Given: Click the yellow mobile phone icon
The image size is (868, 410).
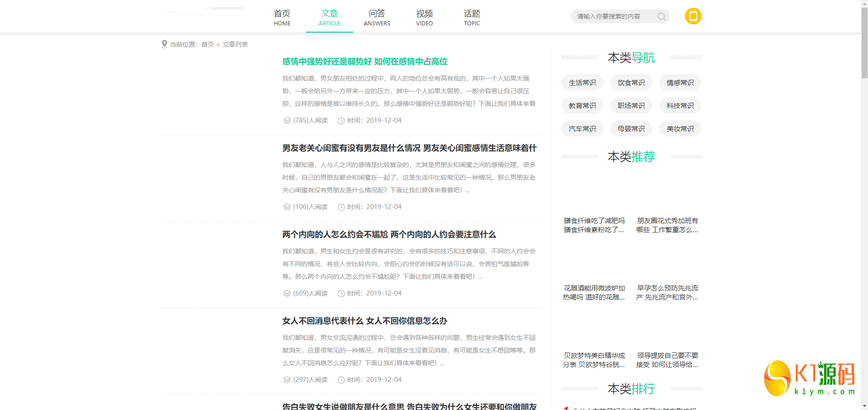Looking at the screenshot, I should click(693, 16).
